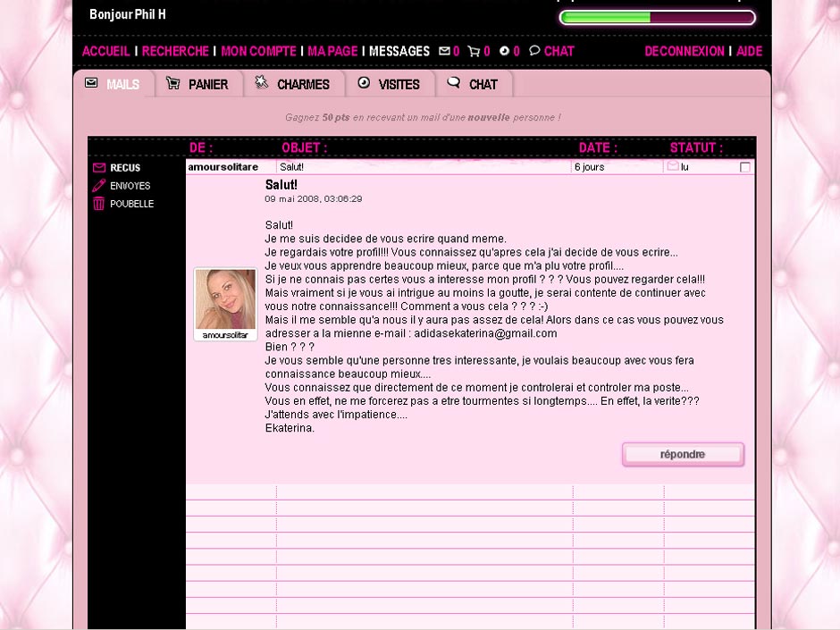Viewport: 840px width, 630px height.
Task: Click the envelope icon on MAILS tab
Action: point(91,83)
